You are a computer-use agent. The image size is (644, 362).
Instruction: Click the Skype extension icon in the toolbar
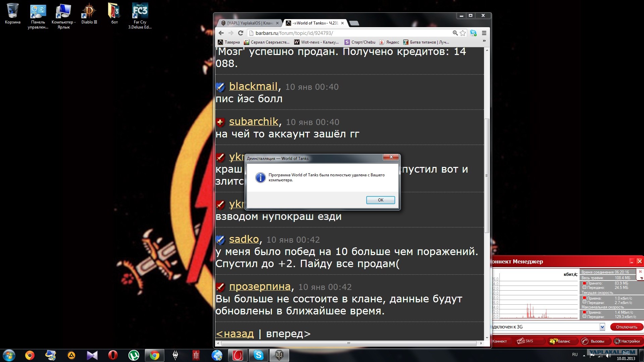click(473, 33)
